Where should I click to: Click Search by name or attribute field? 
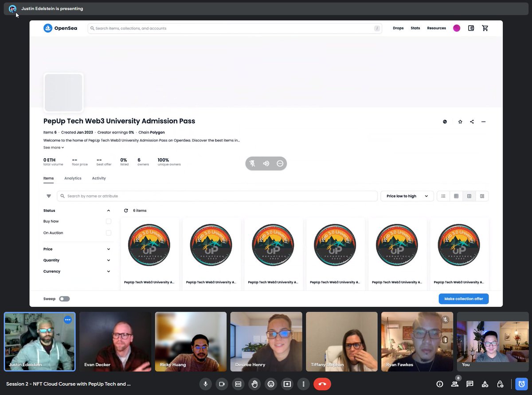click(x=217, y=196)
